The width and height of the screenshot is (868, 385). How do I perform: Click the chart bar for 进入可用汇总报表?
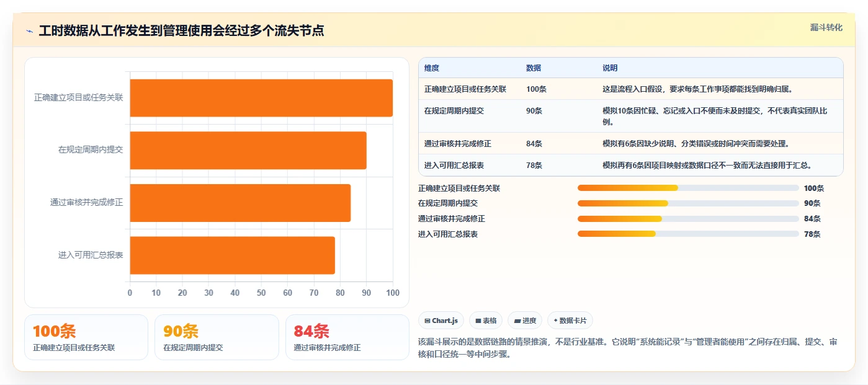coord(233,255)
